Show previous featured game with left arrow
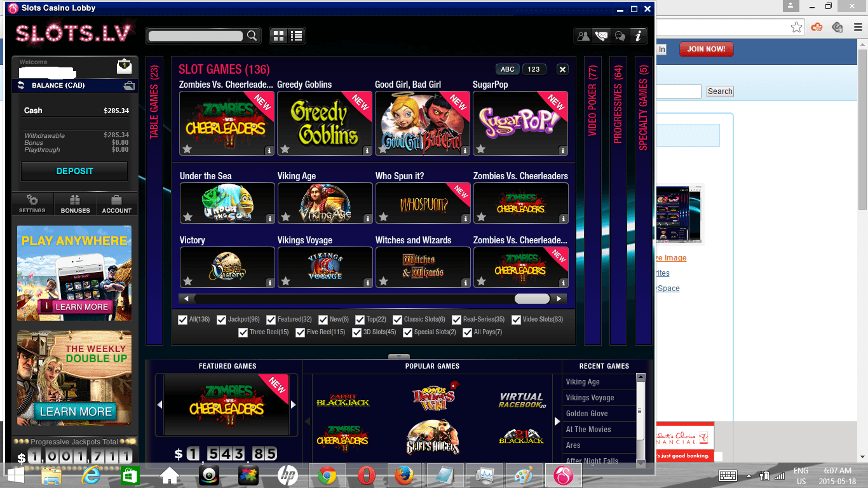This screenshot has height=488, width=868. (160, 405)
